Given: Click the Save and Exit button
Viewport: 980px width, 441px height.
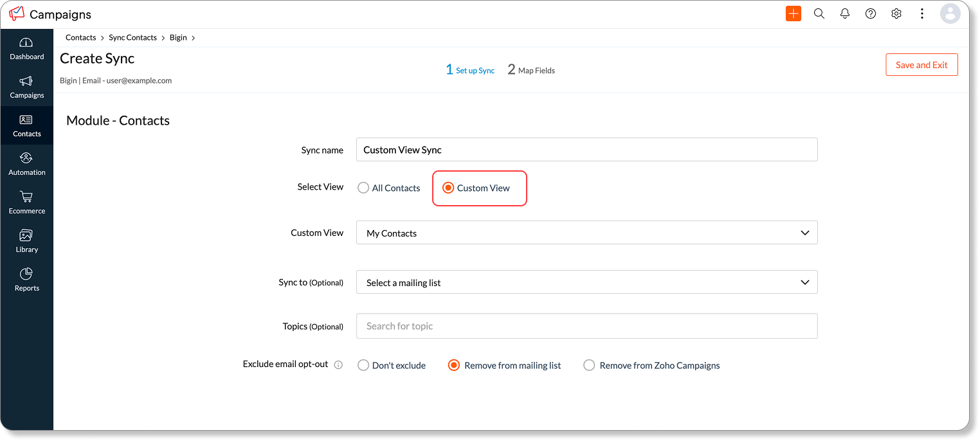Looking at the screenshot, I should point(921,64).
